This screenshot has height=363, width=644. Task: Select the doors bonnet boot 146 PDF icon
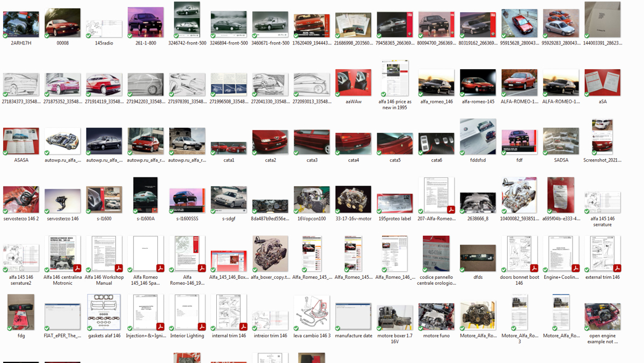pos(519,254)
